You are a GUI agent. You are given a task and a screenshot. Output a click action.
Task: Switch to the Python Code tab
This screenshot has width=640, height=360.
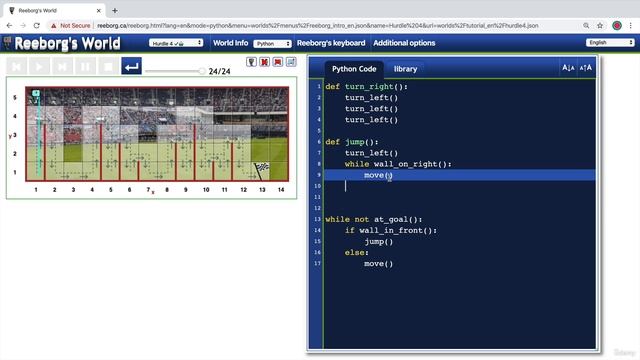click(354, 69)
